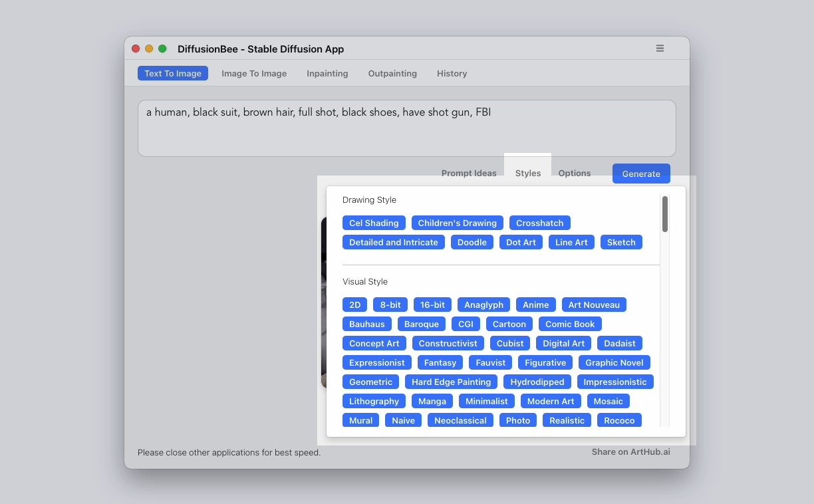This screenshot has height=504, width=814.
Task: Click the Hydrodipped style tag
Action: click(537, 382)
